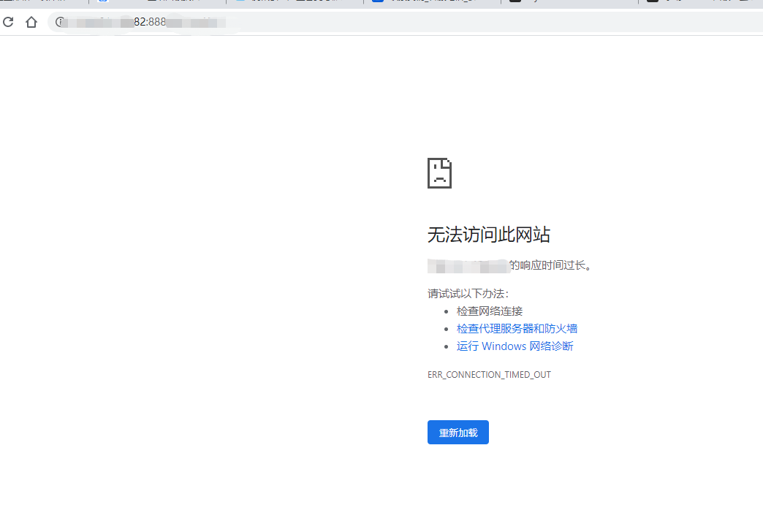Select the ERR_CONNECTION_TIMED_OUT error code text

tap(489, 375)
